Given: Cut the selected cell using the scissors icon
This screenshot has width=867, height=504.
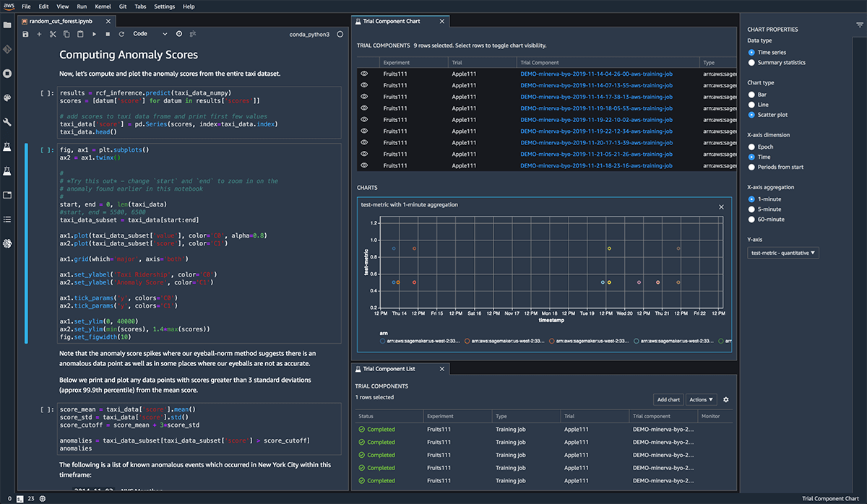Looking at the screenshot, I should [53, 34].
